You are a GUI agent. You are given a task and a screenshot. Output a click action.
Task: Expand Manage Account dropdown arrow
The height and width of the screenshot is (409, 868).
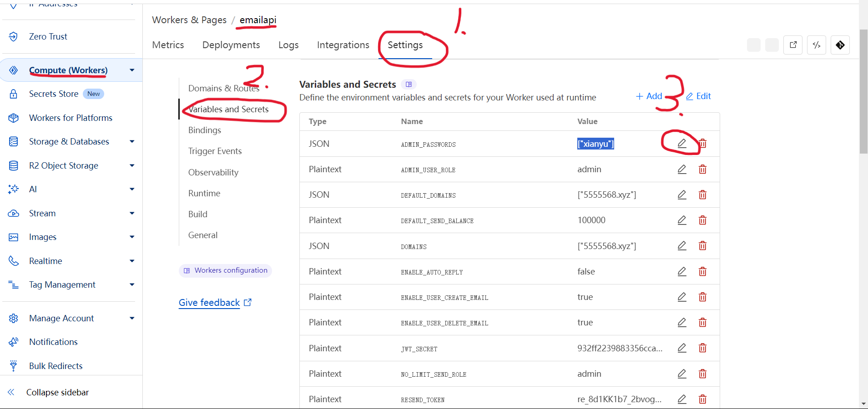tap(132, 319)
